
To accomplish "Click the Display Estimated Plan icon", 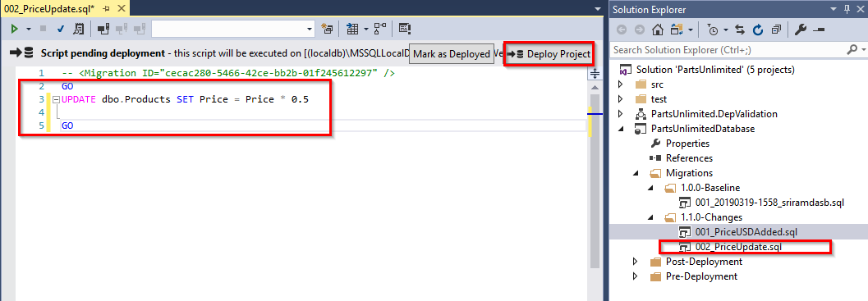I will tap(78, 28).
